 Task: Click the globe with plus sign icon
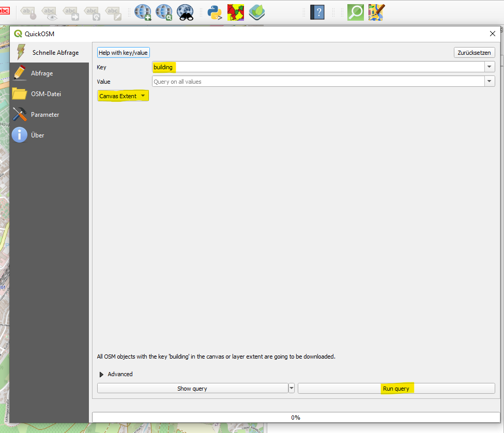tap(143, 12)
